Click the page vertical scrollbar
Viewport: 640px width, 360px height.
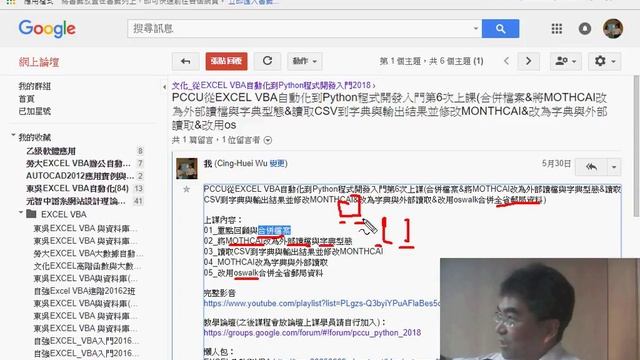tap(636, 146)
